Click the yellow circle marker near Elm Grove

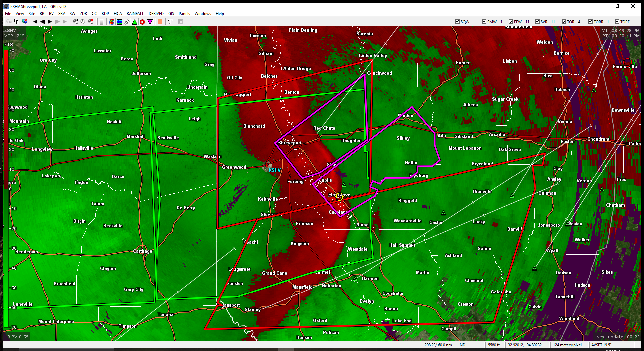[339, 197]
